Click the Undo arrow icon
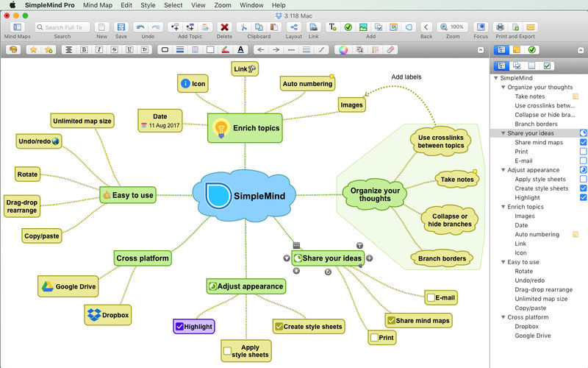Viewport: 588px width, 368px height. click(x=140, y=27)
